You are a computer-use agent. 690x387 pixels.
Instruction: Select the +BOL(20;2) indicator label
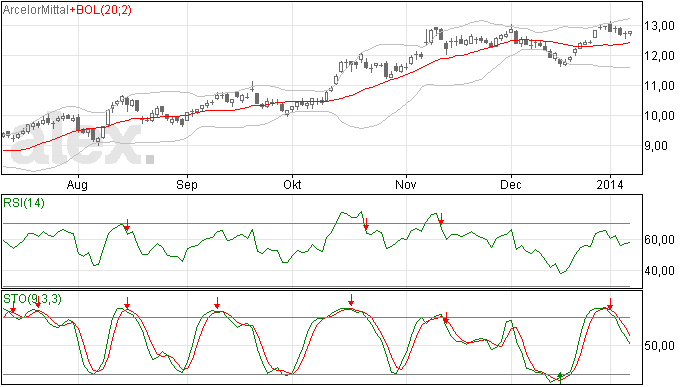tap(100, 10)
